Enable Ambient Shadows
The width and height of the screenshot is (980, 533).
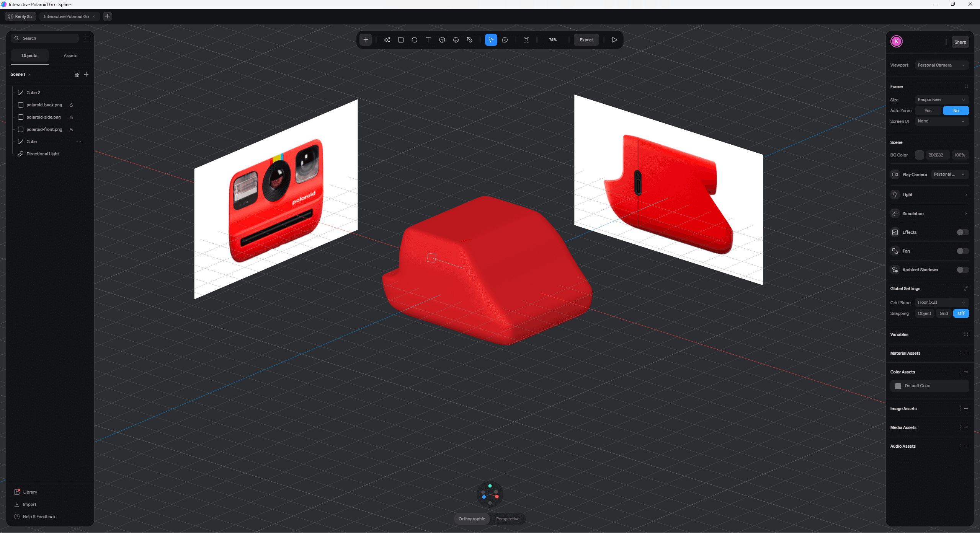click(x=962, y=270)
